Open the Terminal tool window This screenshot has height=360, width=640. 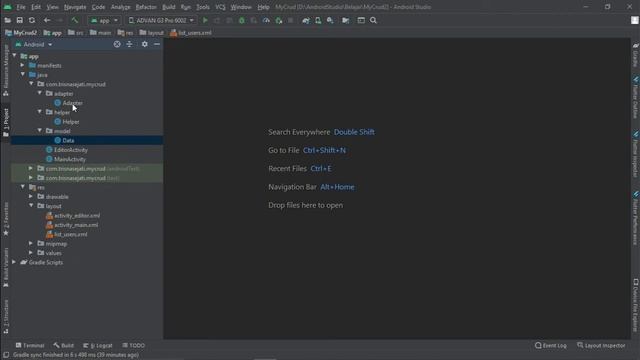click(30, 345)
